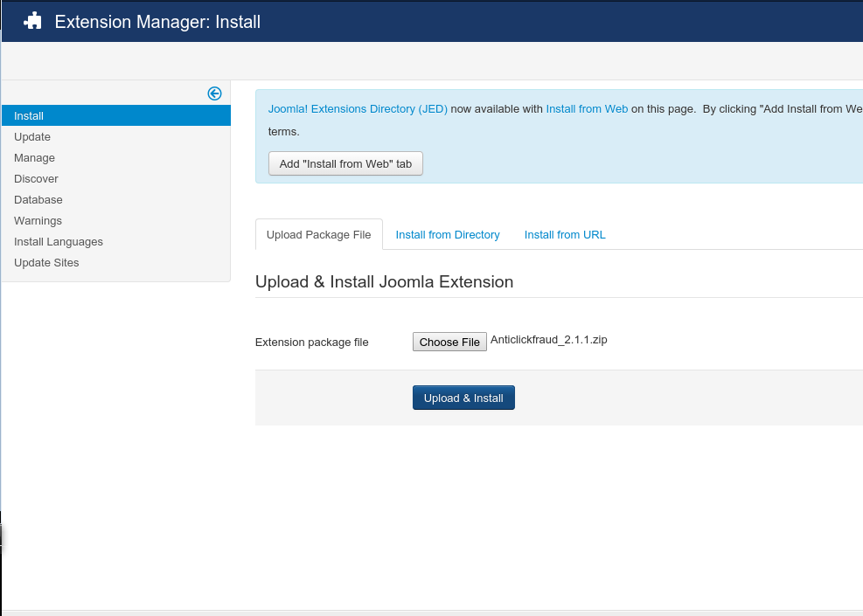863x616 pixels.
Task: Click the Choose File button
Action: click(449, 342)
